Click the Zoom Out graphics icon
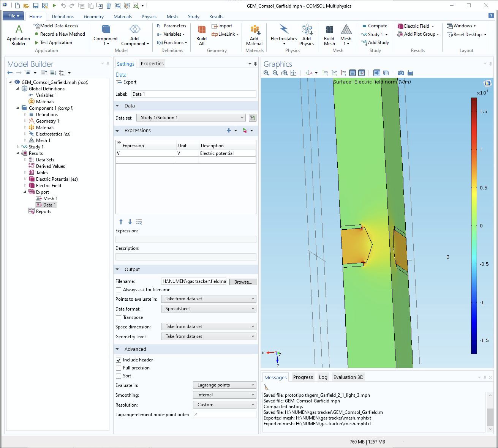The height and width of the screenshot is (448, 498). [x=275, y=73]
